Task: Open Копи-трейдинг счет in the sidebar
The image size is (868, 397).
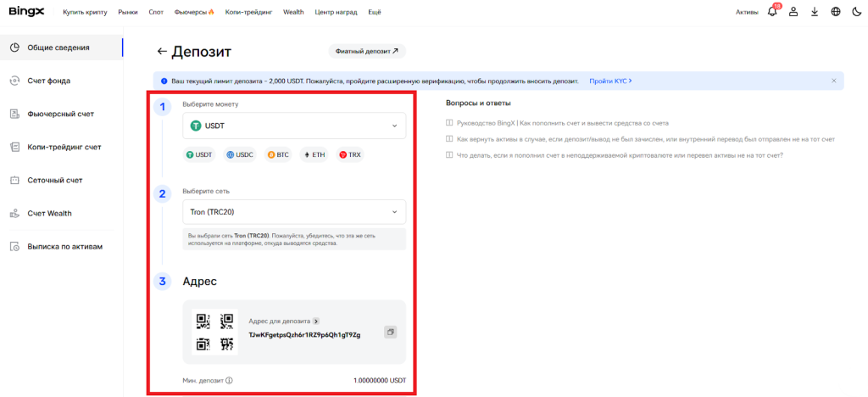Action: (x=64, y=147)
